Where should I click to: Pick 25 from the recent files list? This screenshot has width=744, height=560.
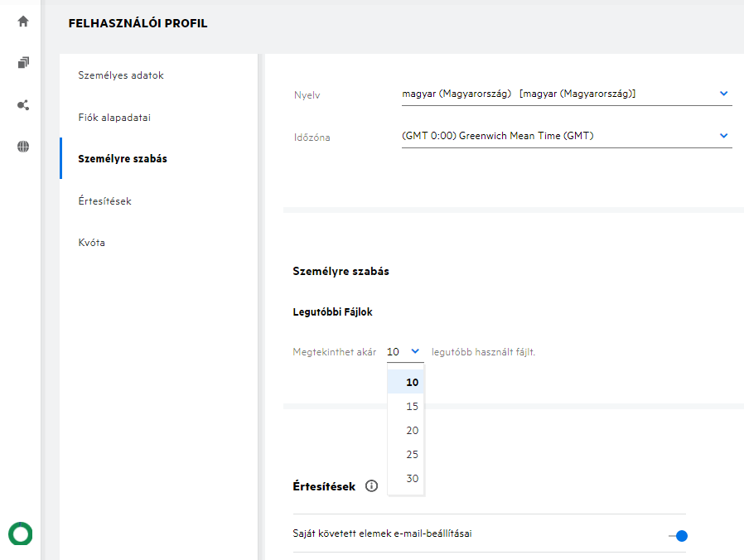tap(412, 455)
